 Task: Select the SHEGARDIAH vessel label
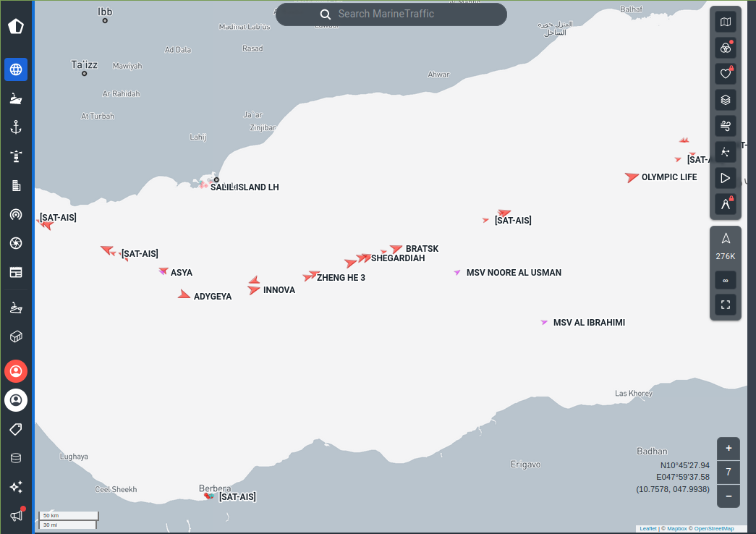pyautogui.click(x=398, y=258)
